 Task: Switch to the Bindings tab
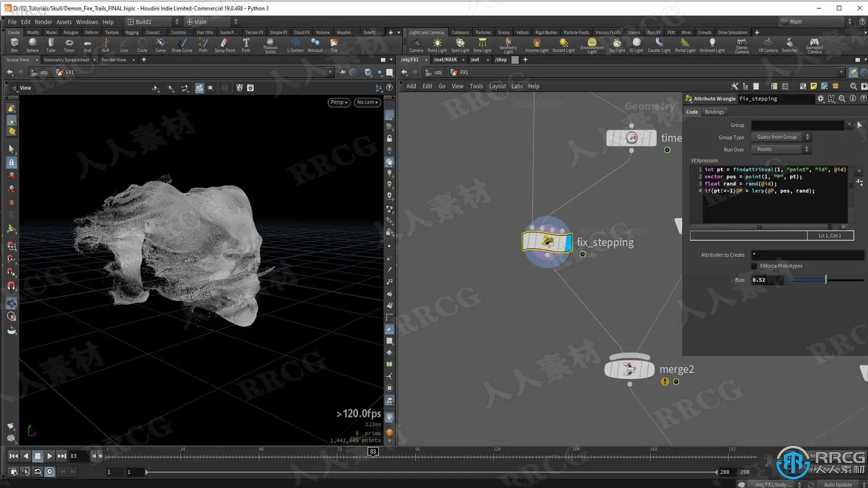[714, 112]
